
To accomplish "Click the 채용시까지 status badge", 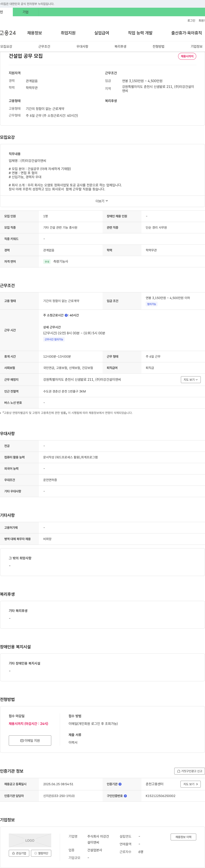I will click(x=187, y=56).
